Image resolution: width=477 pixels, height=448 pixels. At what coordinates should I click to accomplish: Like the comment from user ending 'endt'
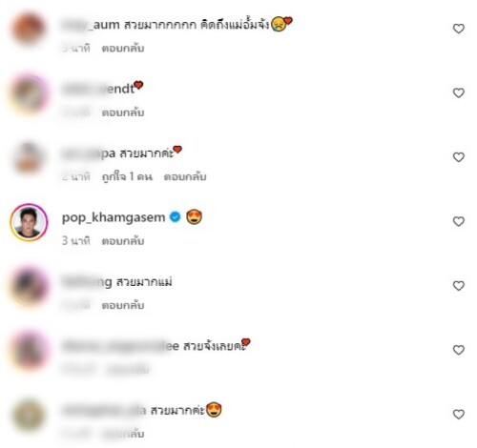(459, 93)
